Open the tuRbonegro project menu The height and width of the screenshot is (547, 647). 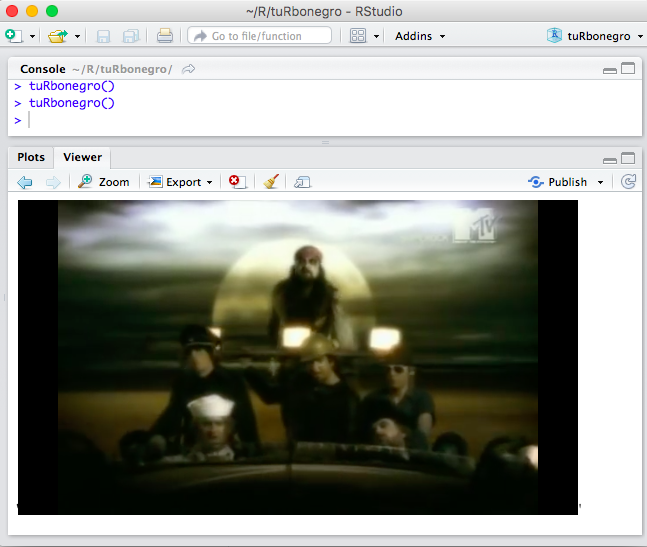coord(595,36)
